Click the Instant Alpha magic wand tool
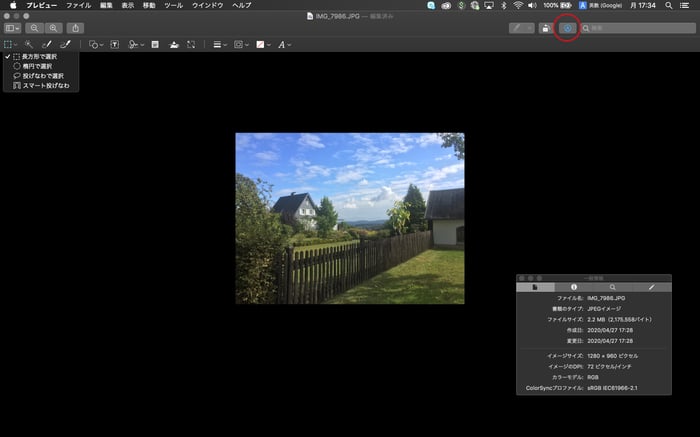700x437 pixels. 30,45
